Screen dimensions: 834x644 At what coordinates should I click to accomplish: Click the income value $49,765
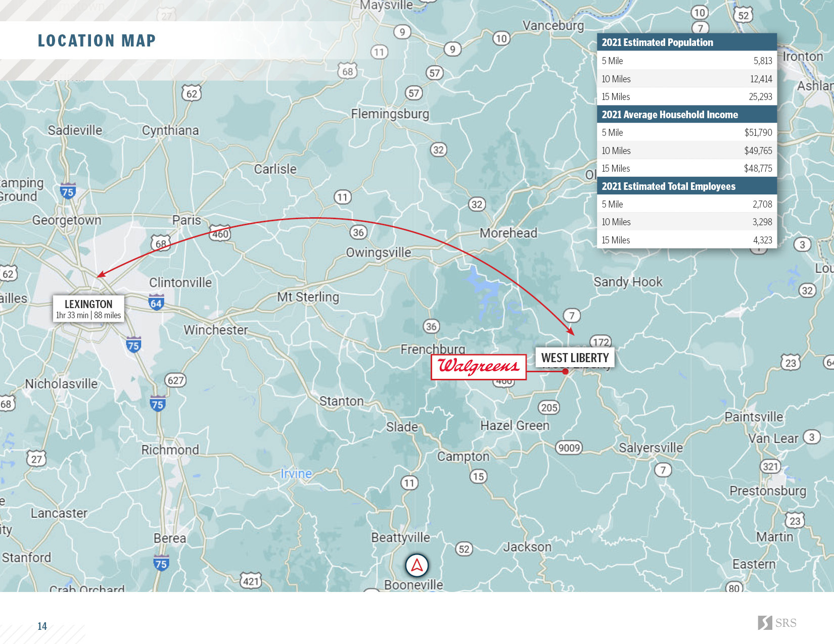[x=758, y=151]
